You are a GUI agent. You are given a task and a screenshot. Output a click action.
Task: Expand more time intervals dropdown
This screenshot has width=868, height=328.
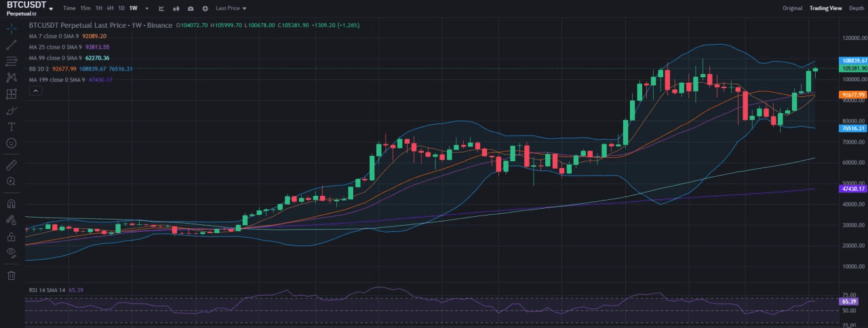tap(146, 8)
